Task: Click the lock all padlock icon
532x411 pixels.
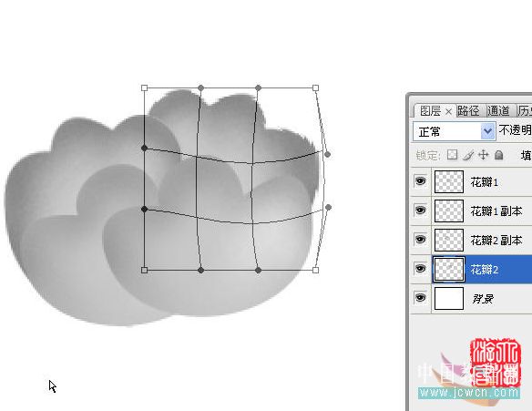Action: (x=498, y=155)
